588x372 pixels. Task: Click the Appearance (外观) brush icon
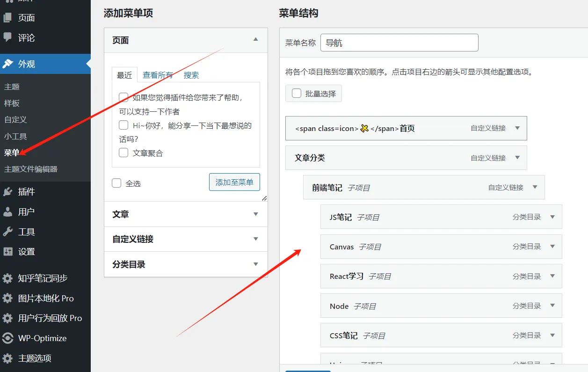coord(7,64)
